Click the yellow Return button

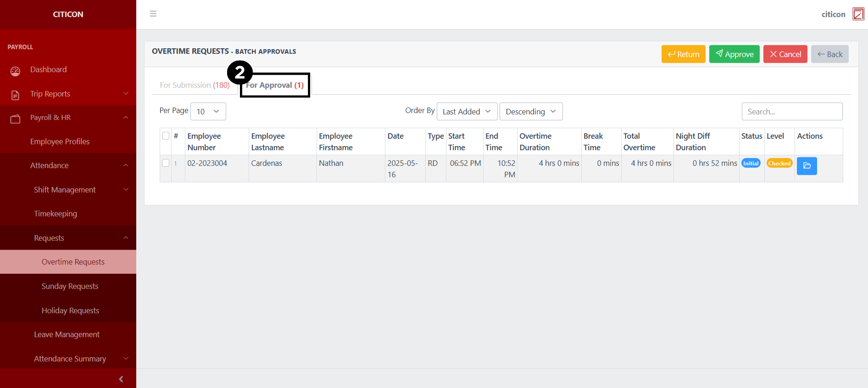683,54
